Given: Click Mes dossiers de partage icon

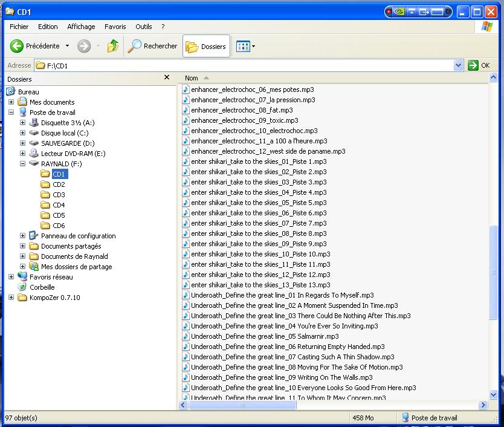Looking at the screenshot, I should [x=34, y=267].
